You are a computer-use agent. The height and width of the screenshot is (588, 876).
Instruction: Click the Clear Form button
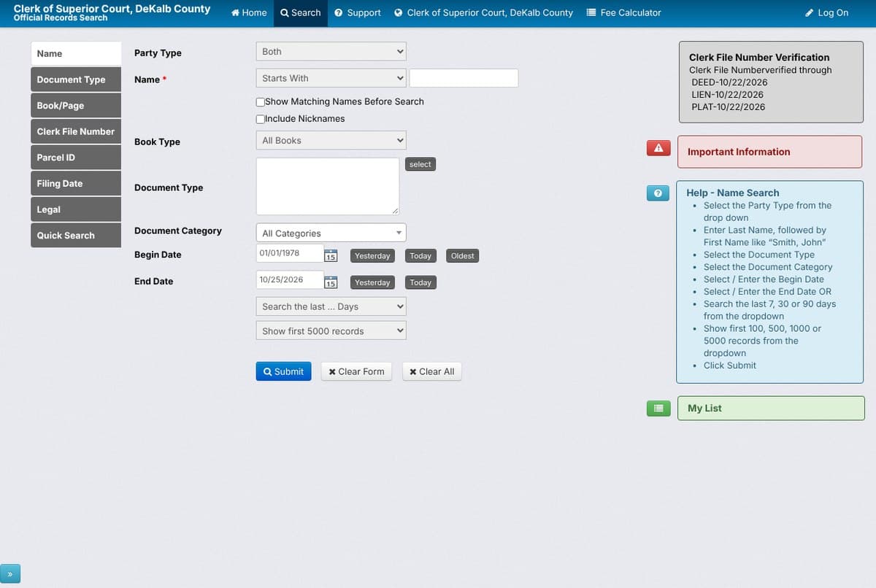pyautogui.click(x=356, y=371)
